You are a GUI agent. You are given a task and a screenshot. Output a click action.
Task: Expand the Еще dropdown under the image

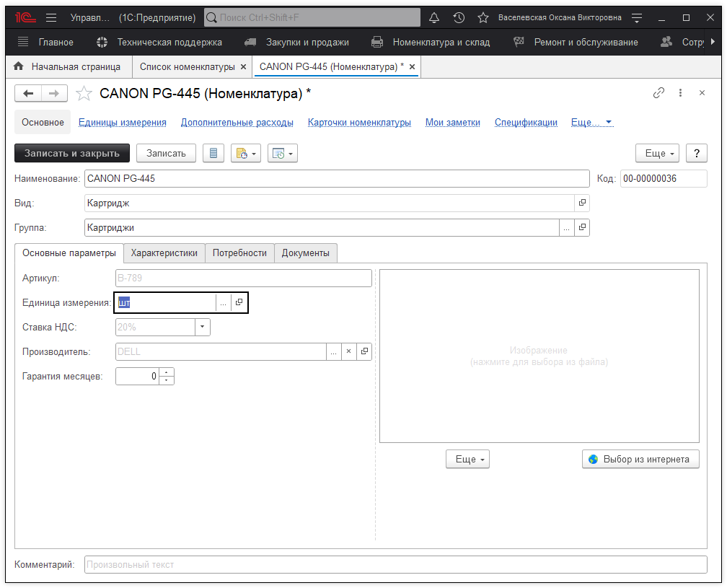point(467,459)
